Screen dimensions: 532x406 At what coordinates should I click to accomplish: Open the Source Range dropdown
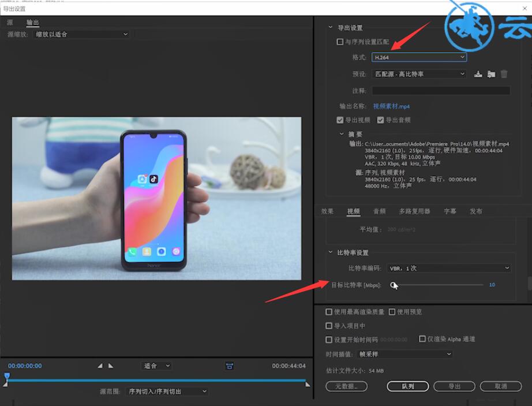pyautogui.click(x=167, y=392)
